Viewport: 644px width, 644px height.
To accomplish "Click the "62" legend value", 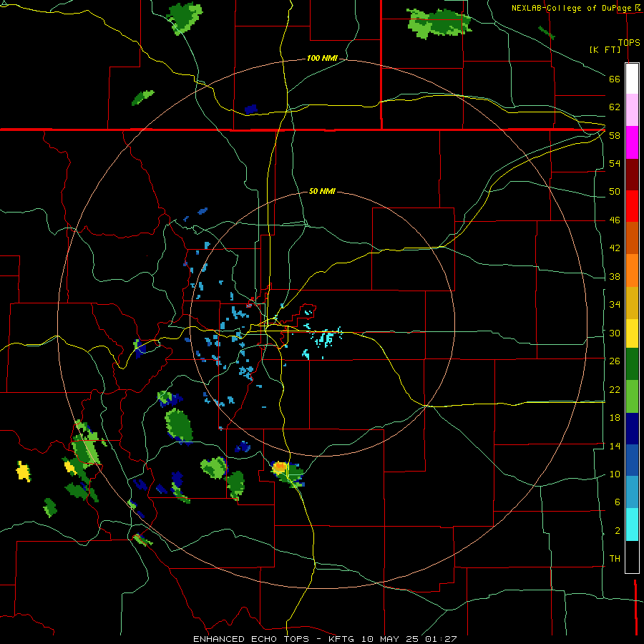I will pos(615,107).
